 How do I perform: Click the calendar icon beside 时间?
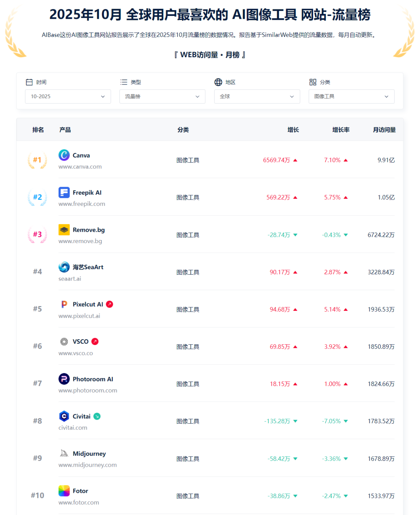coord(29,82)
